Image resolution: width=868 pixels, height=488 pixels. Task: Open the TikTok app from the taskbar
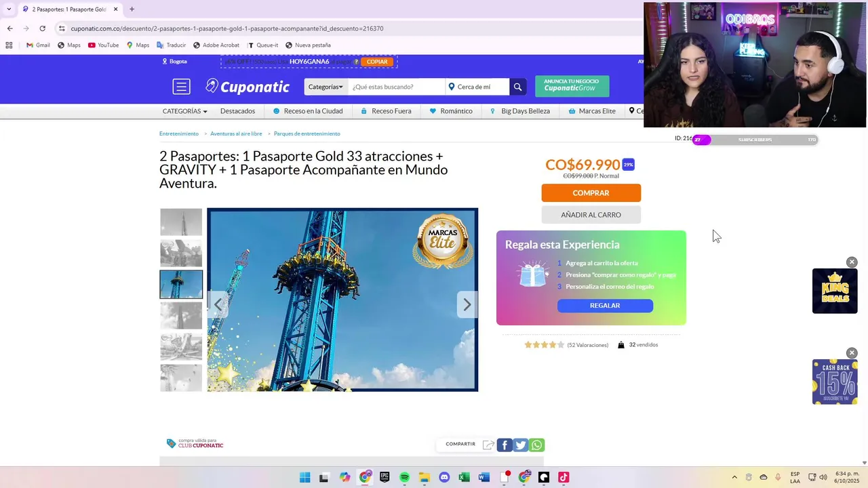[x=564, y=477]
